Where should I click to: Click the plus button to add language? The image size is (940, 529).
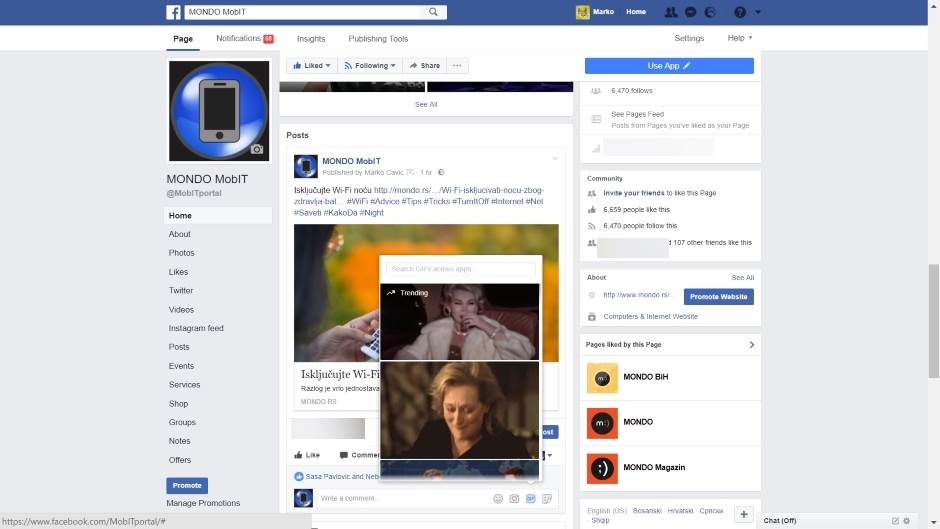coord(743,515)
